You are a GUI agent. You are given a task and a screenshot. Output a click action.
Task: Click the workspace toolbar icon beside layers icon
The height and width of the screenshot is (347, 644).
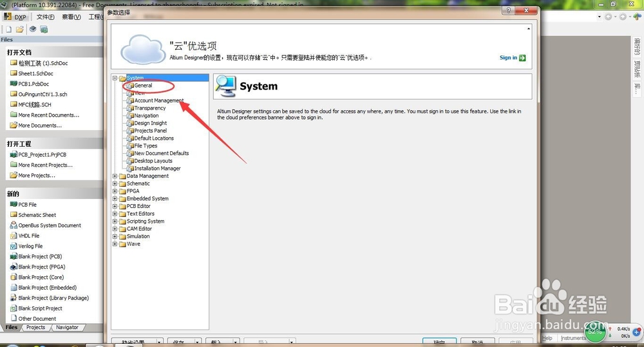[x=44, y=29]
